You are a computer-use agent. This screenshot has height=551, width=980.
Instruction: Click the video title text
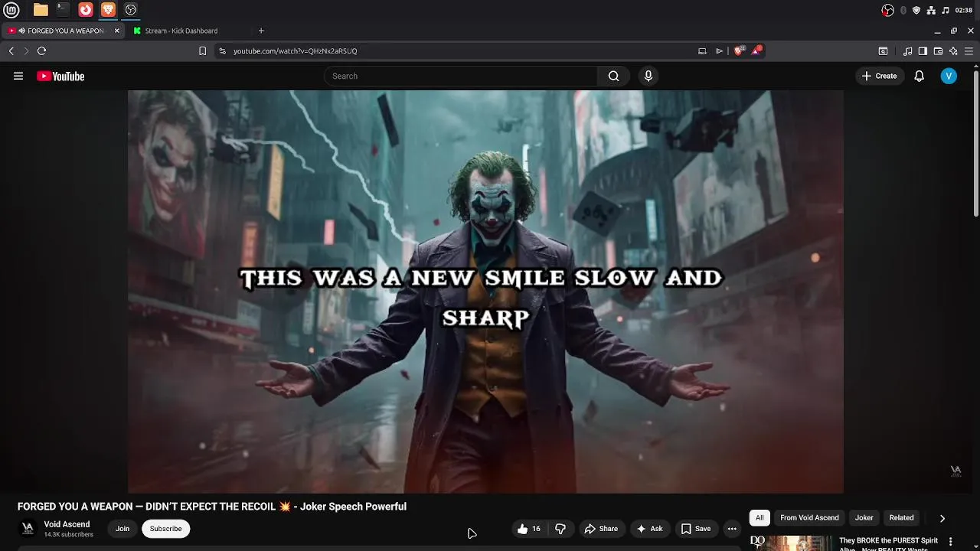pos(212,507)
